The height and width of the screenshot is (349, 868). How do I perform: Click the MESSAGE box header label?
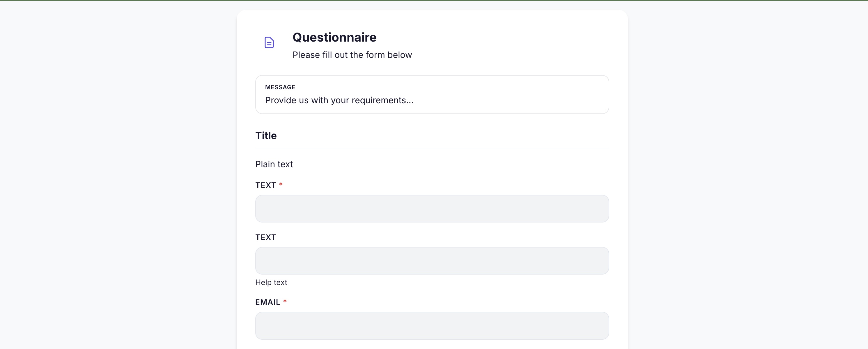click(x=280, y=87)
